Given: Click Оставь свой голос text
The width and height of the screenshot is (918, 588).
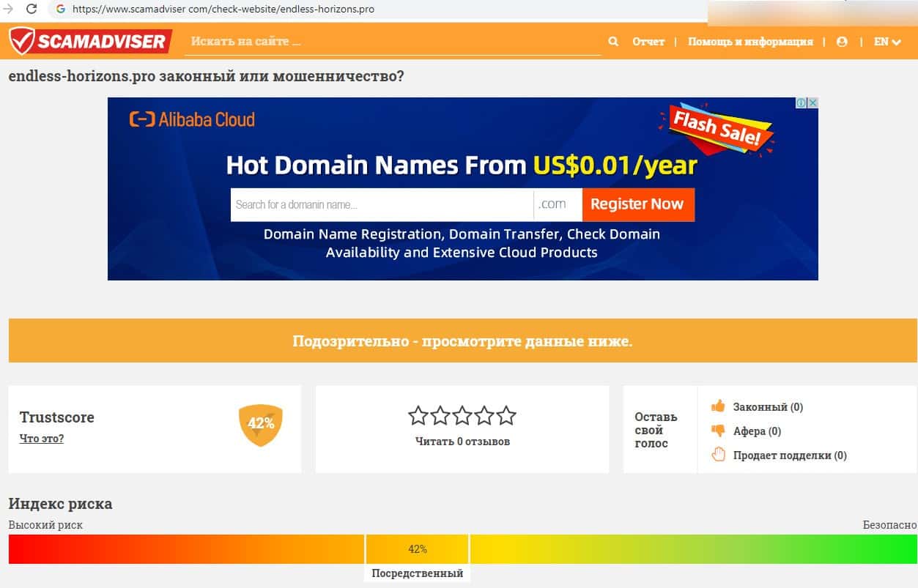Looking at the screenshot, I should [656, 430].
